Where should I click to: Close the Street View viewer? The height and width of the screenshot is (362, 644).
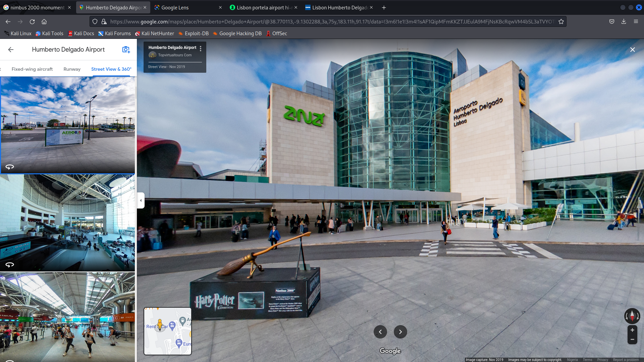click(x=632, y=50)
